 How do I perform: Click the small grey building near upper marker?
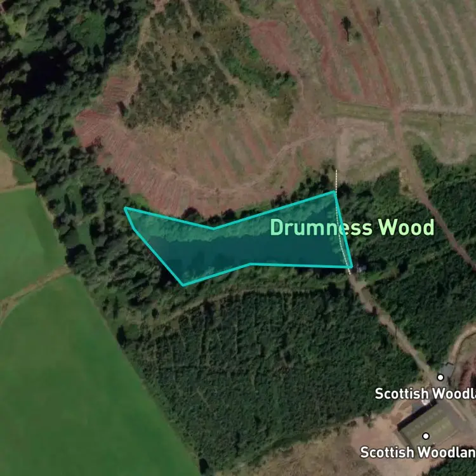(446, 370)
